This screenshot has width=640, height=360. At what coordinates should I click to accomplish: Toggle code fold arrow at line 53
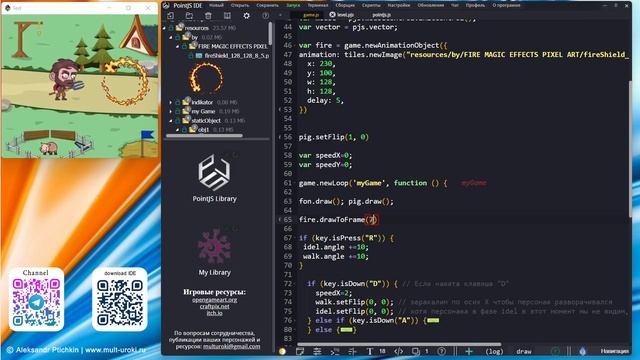click(x=280, y=110)
